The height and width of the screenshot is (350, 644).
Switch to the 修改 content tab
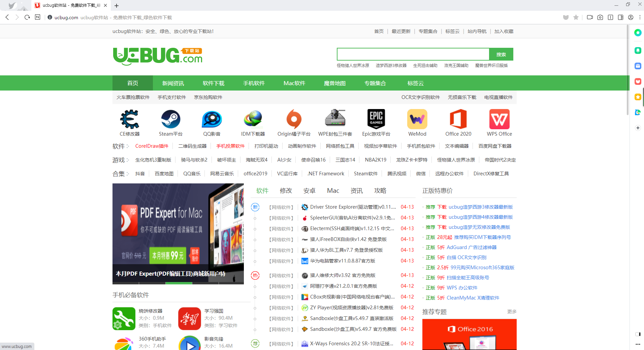(x=286, y=190)
